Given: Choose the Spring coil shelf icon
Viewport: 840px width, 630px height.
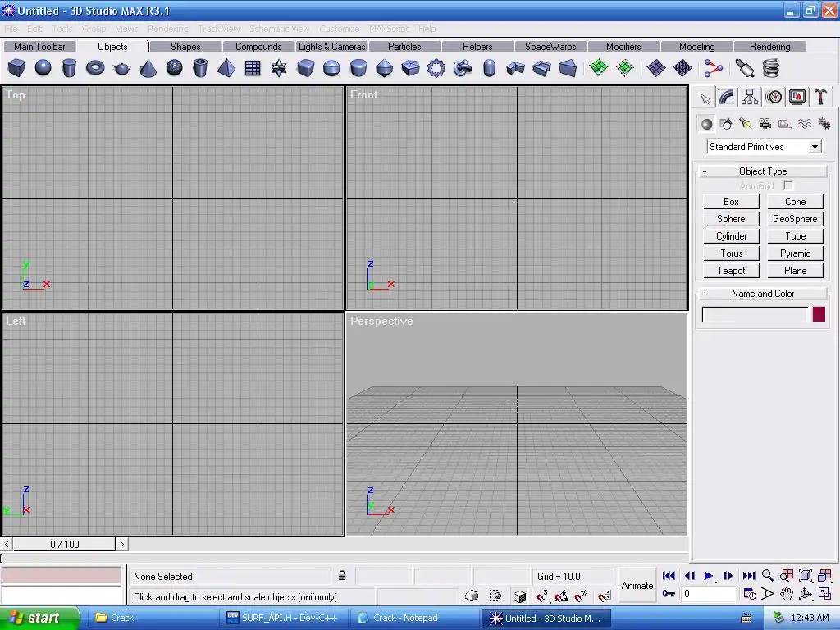Looking at the screenshot, I should coord(770,68).
